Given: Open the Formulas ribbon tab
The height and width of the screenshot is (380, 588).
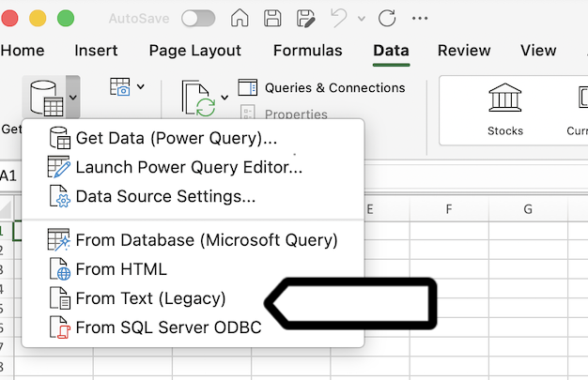Looking at the screenshot, I should 307,51.
